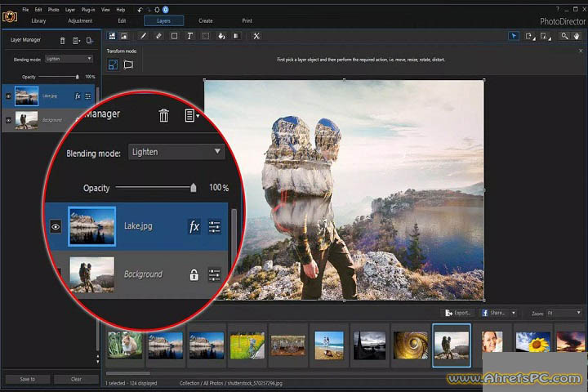Image resolution: width=588 pixels, height=392 pixels.
Task: Expand the Share options arrow
Action: point(514,313)
